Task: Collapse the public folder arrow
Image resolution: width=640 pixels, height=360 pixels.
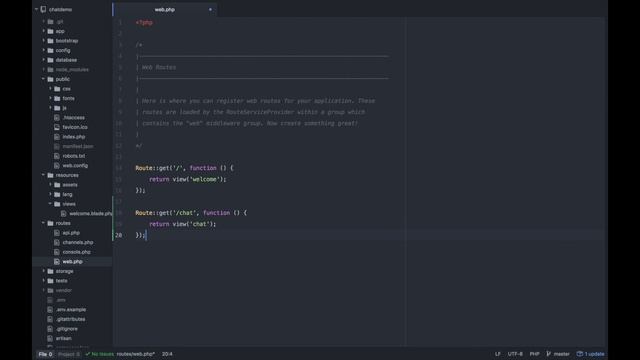Action: point(43,79)
